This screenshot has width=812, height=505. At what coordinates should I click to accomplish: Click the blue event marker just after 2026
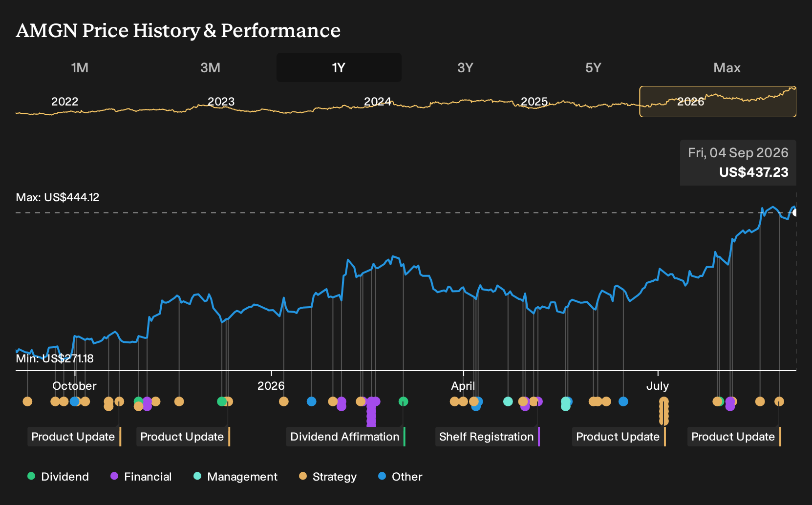pyautogui.click(x=311, y=401)
